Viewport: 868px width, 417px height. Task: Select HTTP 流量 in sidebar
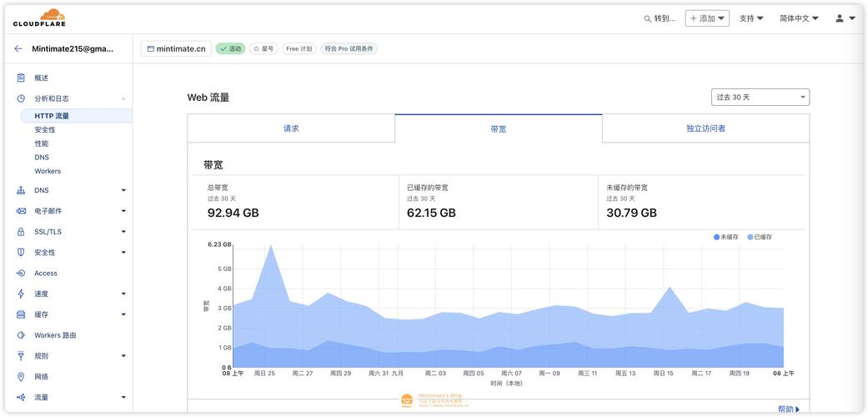(x=77, y=116)
